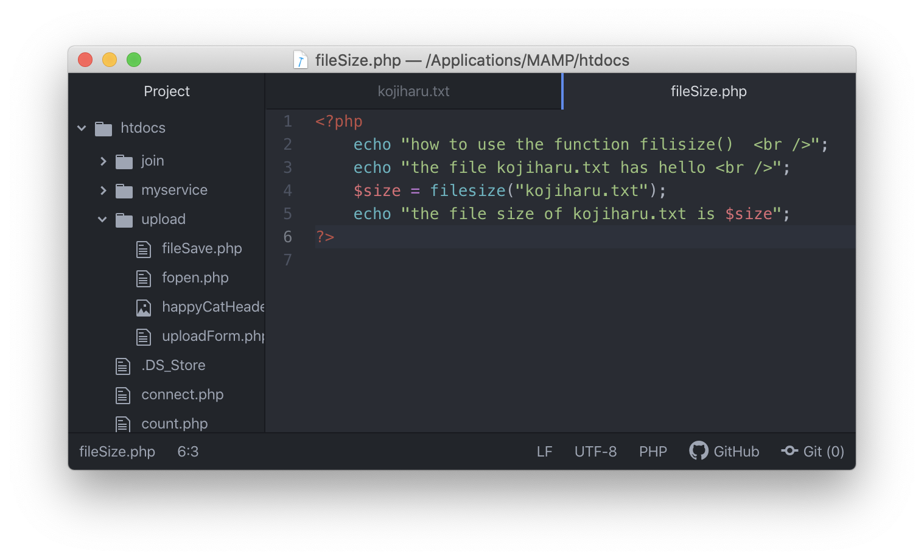Click line number 7 in gutter
924x560 pixels.
pyautogui.click(x=288, y=260)
